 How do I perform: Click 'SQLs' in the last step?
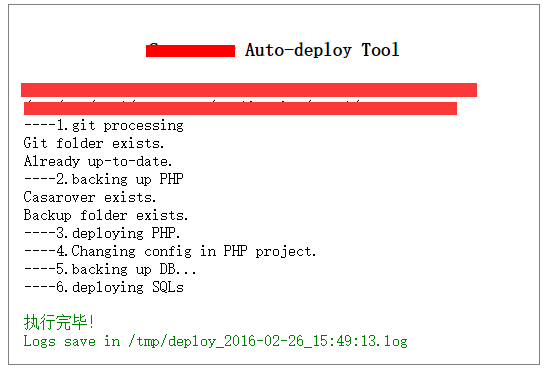tap(168, 287)
